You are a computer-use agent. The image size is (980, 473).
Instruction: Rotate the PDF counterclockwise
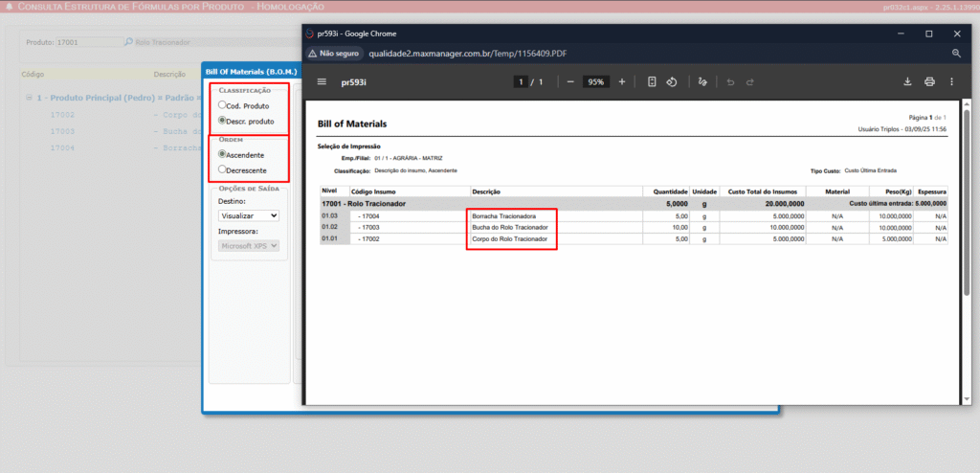coord(672,82)
